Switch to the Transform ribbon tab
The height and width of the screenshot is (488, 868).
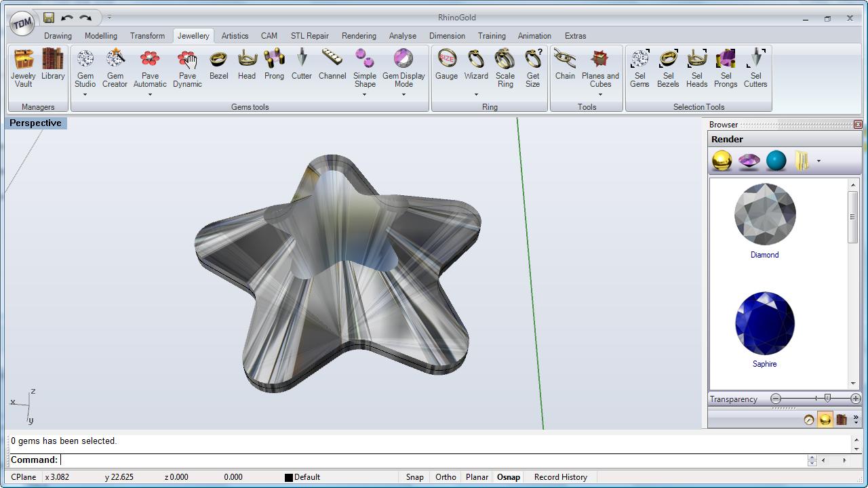(147, 36)
